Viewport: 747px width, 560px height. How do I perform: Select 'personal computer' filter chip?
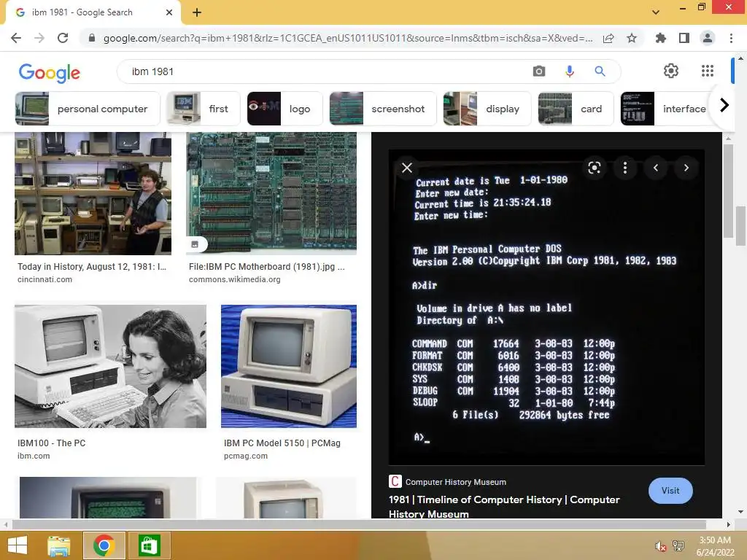point(88,109)
